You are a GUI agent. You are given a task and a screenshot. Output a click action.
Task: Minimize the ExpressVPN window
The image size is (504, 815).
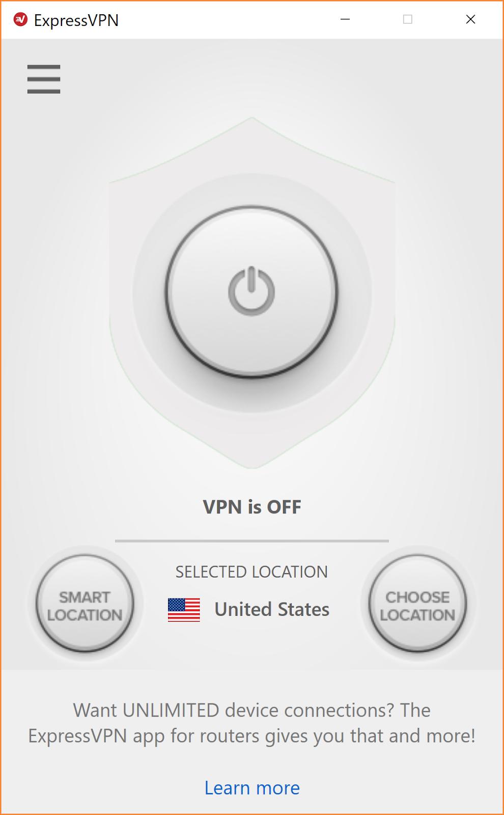(x=345, y=19)
